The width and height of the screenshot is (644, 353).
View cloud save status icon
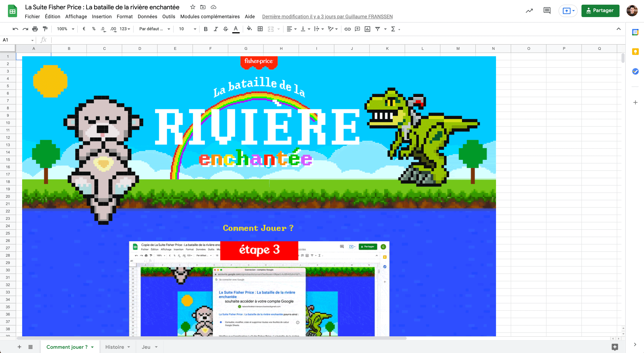(x=213, y=7)
